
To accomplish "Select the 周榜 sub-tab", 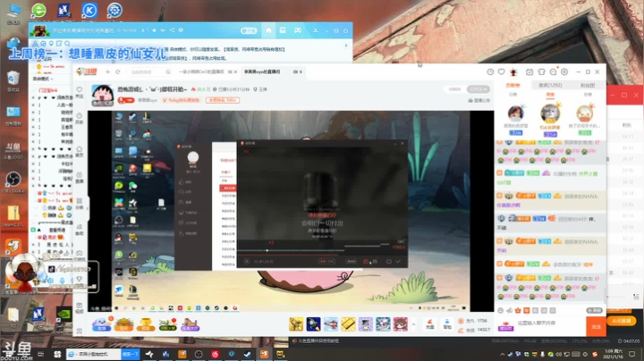I will point(550,95).
